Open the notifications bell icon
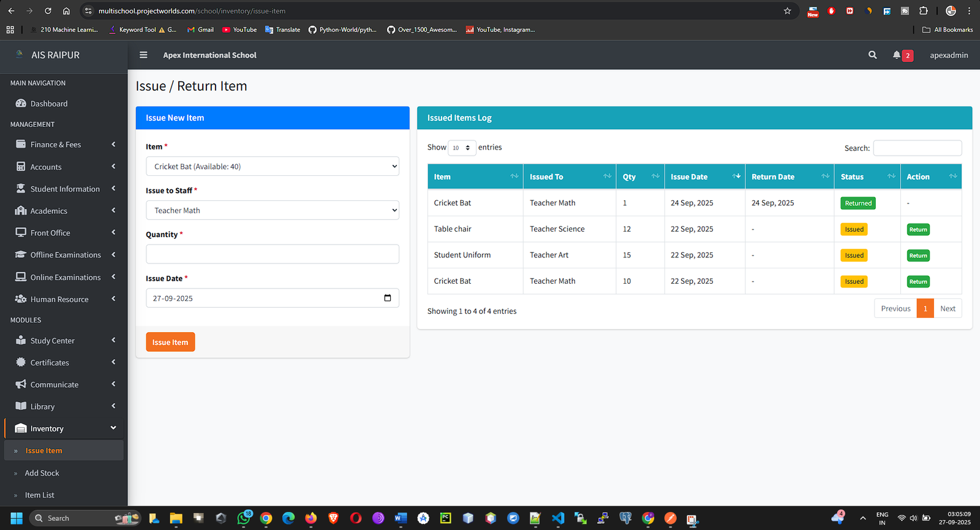Viewport: 980px width, 530px height. (897, 55)
